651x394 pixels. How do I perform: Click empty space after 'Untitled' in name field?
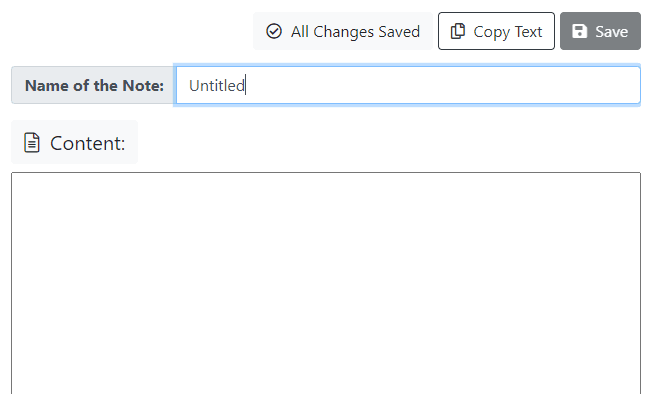coord(440,86)
